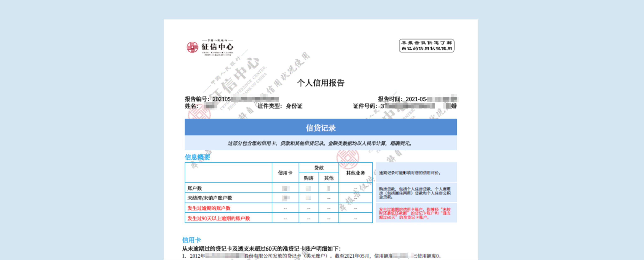Image resolution: width=644 pixels, height=260 pixels.
Task: Click the 其他业务 column header
Action: pos(355,173)
